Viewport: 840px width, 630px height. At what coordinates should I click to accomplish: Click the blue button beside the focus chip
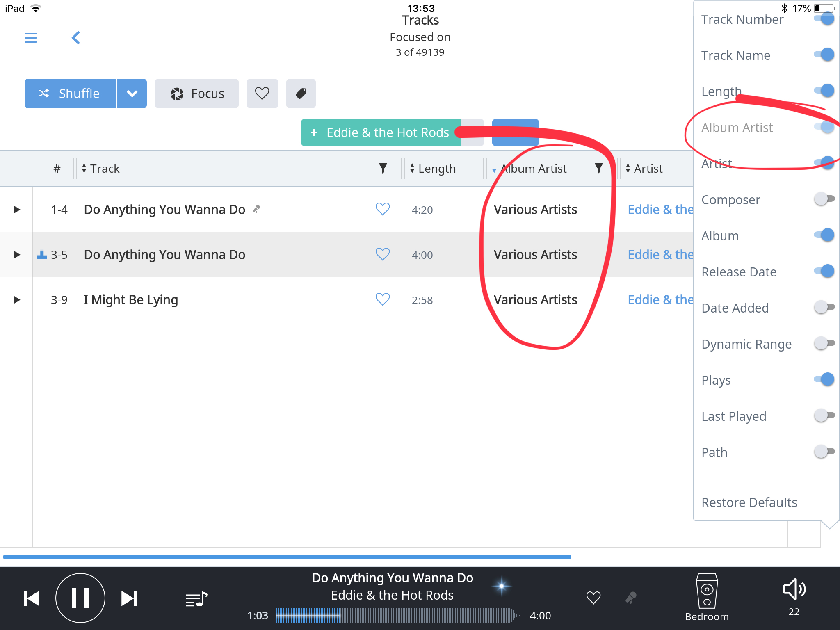pos(516,132)
